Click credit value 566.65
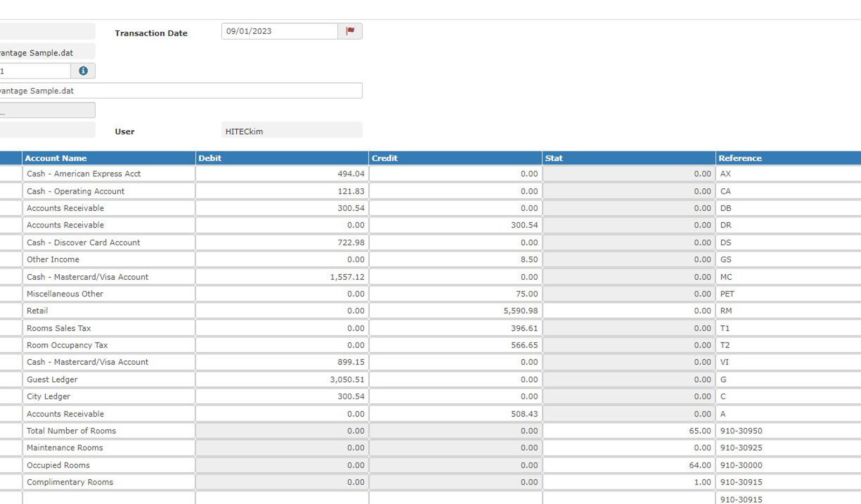Screen dimensions: 861x504 tap(455, 345)
